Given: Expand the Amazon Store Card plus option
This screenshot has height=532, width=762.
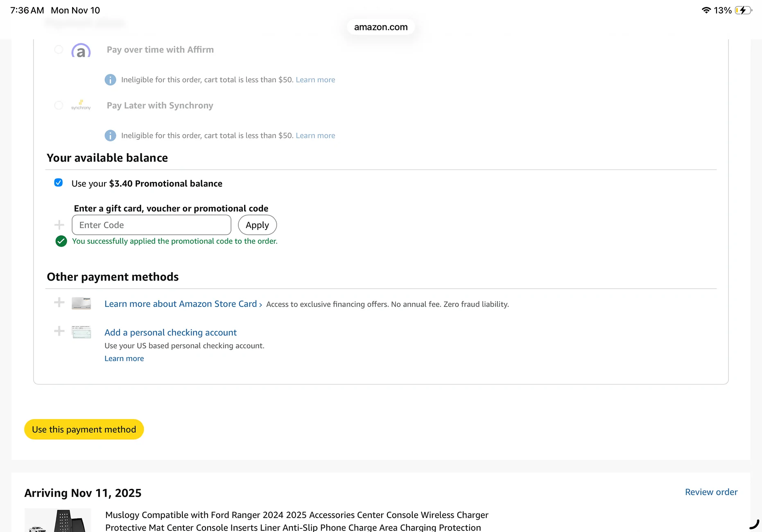Looking at the screenshot, I should coord(59,302).
